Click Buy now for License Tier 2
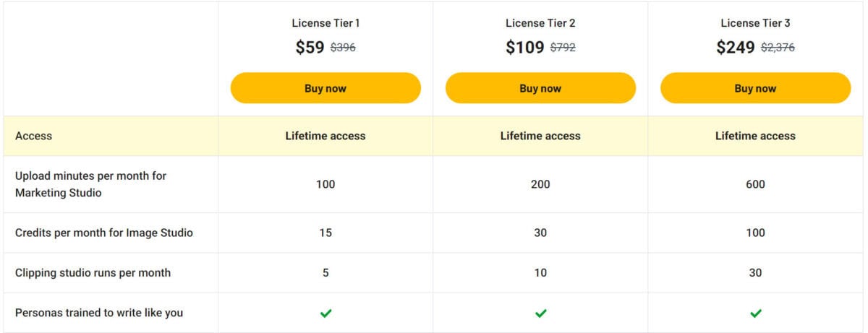This screenshot has height=333, width=868. [x=540, y=88]
